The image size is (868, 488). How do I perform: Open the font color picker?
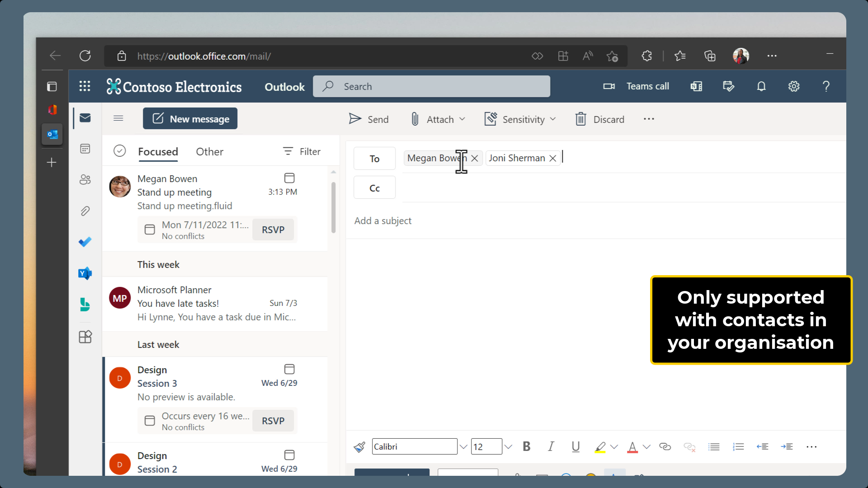pos(632,447)
